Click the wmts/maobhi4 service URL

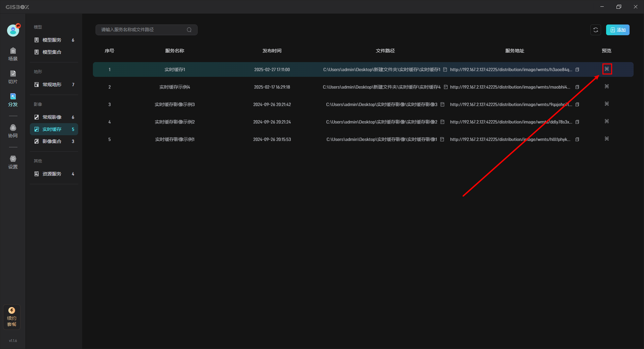[510, 87]
